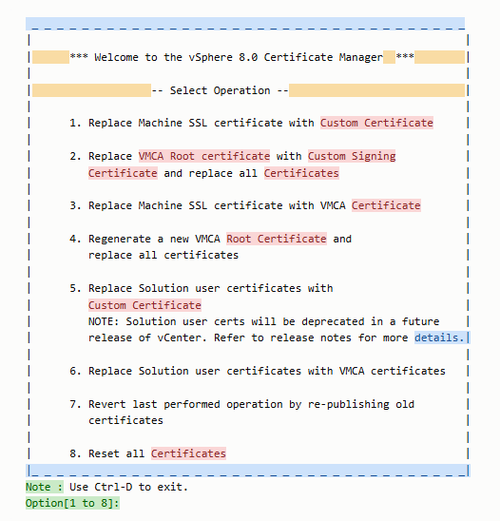Screen dimensions: 500x521
Task: Click option 8 Reset all Certificates line
Action: [x=148, y=453]
